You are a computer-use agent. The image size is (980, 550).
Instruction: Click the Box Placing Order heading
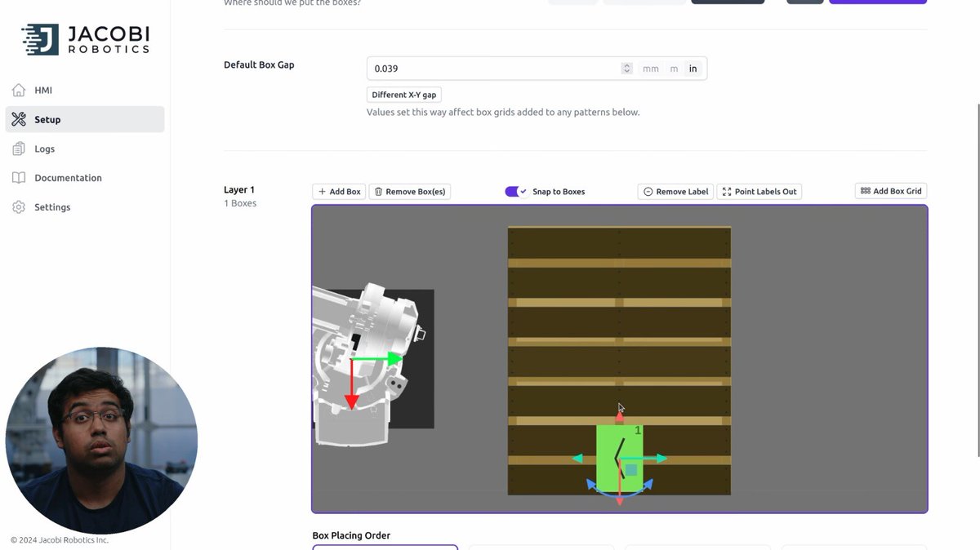pyautogui.click(x=351, y=535)
